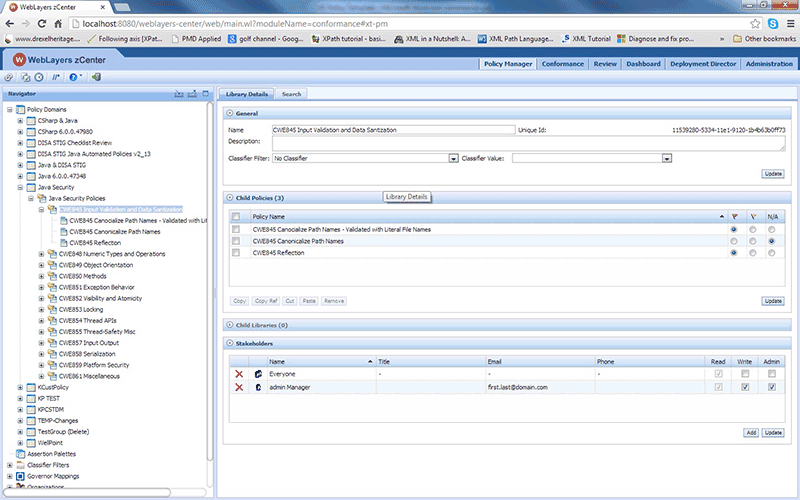Select N/A radio for CWE845 Reflection
Viewport: 800px width, 500px height.
771,253
